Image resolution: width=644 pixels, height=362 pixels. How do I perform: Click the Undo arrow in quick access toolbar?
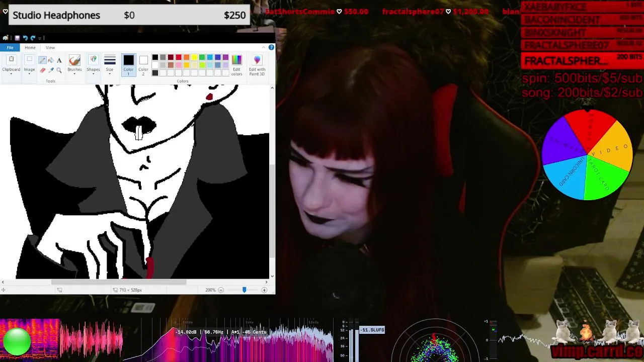[x=25, y=38]
